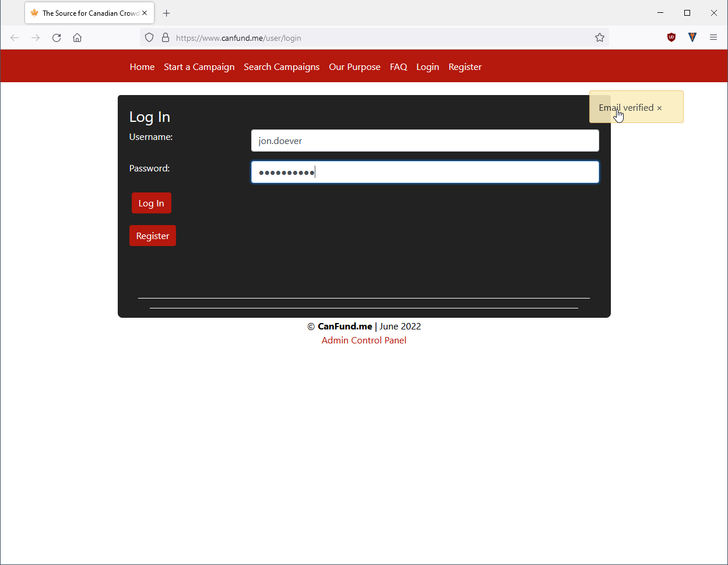This screenshot has width=728, height=565.
Task: Open the Admin Control Panel link
Action: [364, 341]
